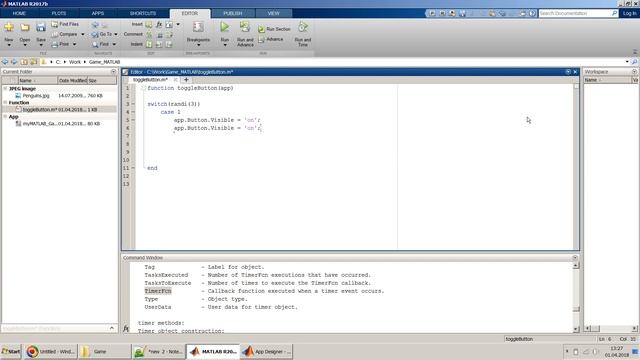Open the Game folder taskbar item
Image resolution: width=640 pixels, height=360 pixels.
104,351
